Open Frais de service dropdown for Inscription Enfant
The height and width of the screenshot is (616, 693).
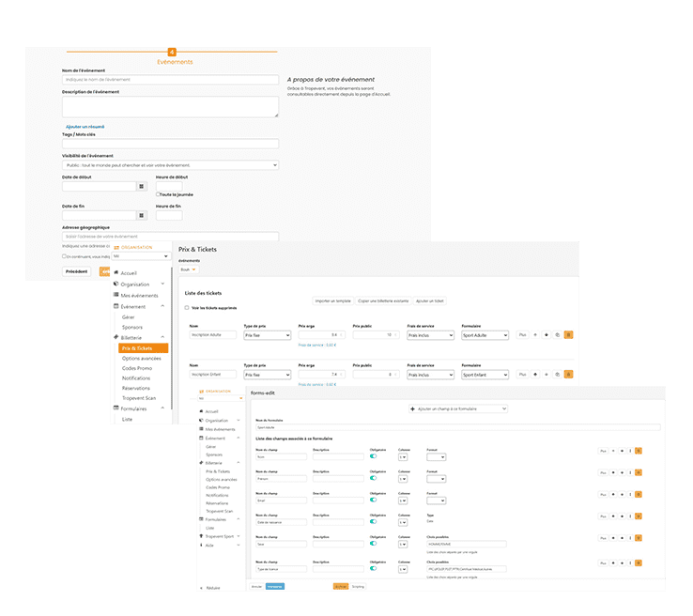pos(430,375)
